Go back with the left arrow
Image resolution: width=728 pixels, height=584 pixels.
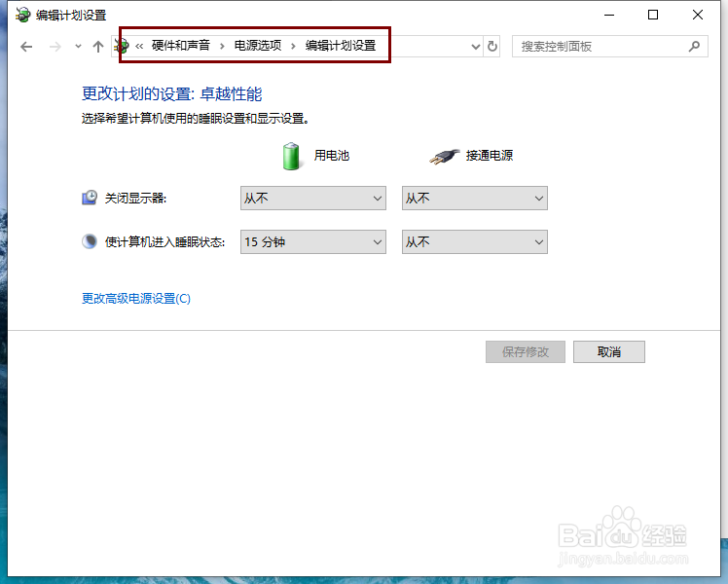[x=26, y=47]
